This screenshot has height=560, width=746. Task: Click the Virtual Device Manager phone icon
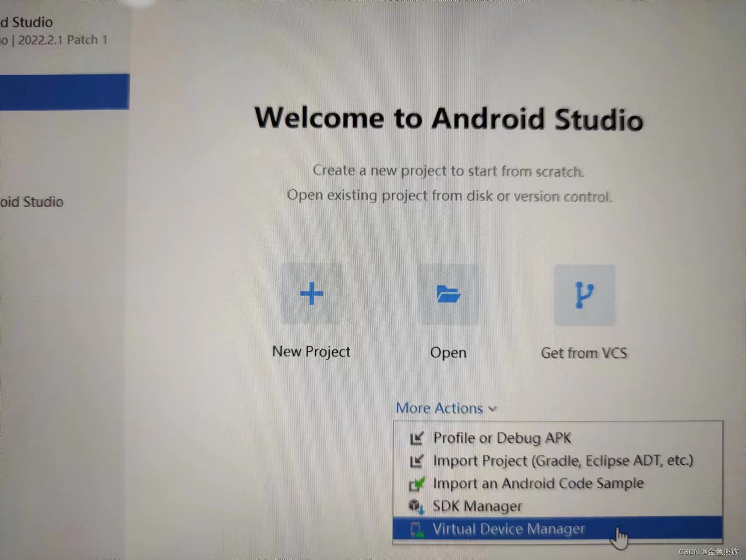click(x=417, y=529)
